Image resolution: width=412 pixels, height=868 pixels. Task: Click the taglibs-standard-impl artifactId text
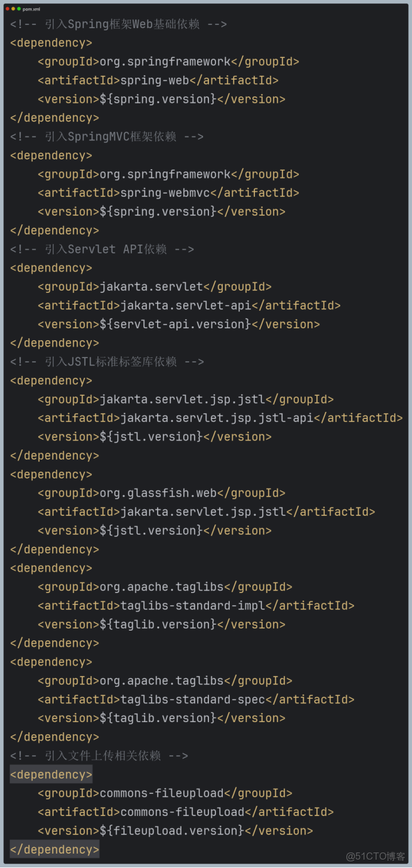tap(192, 606)
